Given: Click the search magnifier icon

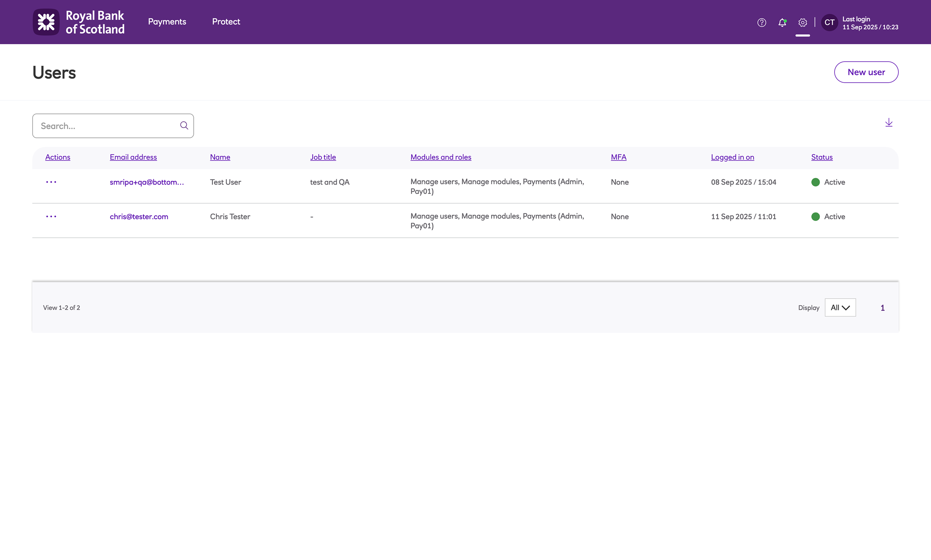Looking at the screenshot, I should pos(184,126).
